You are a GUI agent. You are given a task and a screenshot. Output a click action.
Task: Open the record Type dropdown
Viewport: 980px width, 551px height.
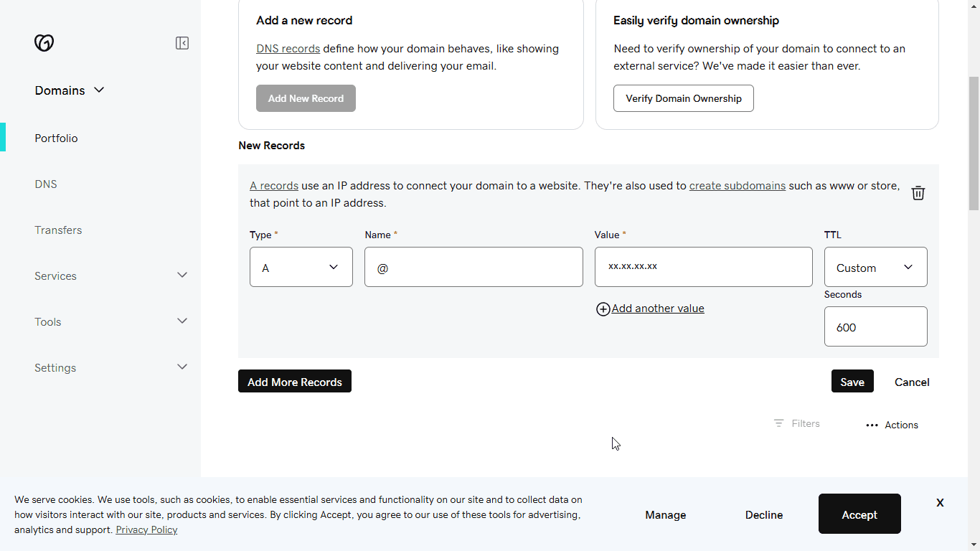(x=301, y=267)
